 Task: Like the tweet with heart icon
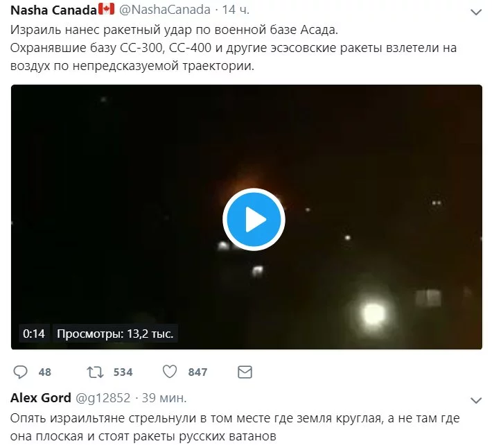170,372
